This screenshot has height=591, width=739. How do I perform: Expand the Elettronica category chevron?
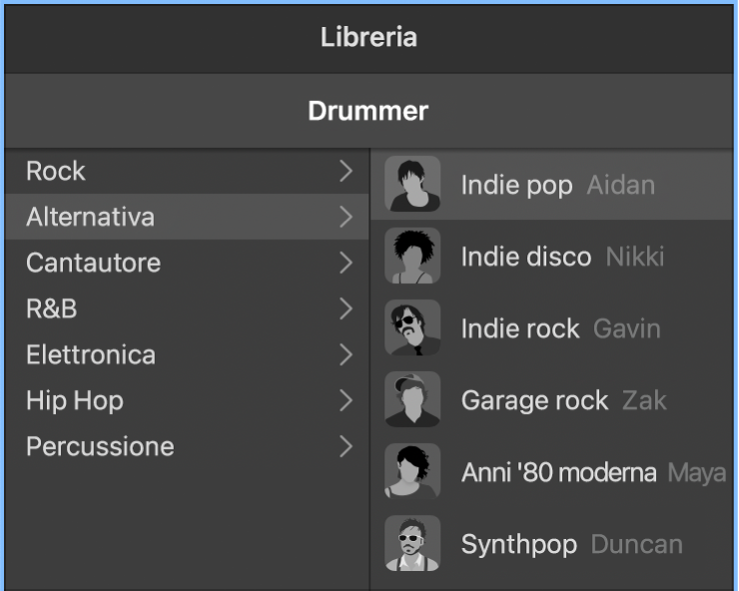tap(346, 355)
